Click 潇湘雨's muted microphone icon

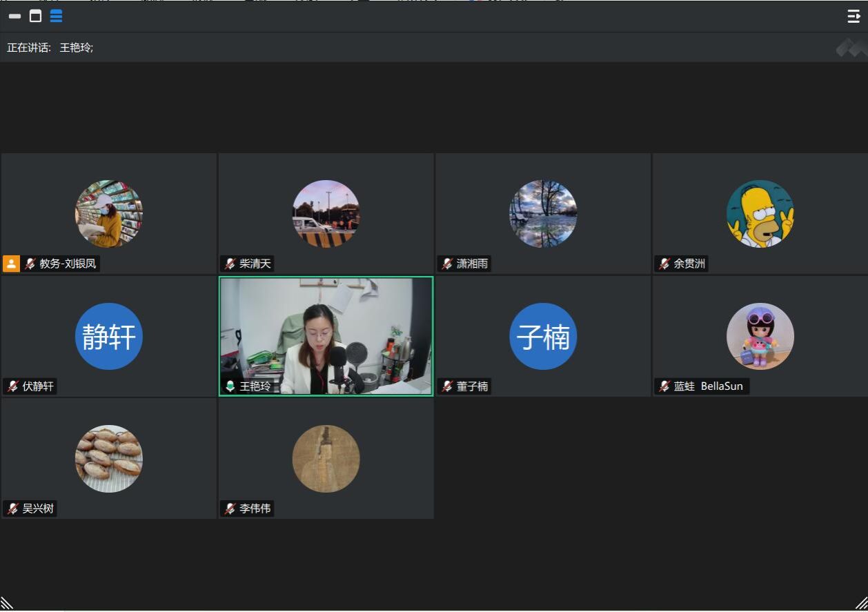tap(447, 264)
